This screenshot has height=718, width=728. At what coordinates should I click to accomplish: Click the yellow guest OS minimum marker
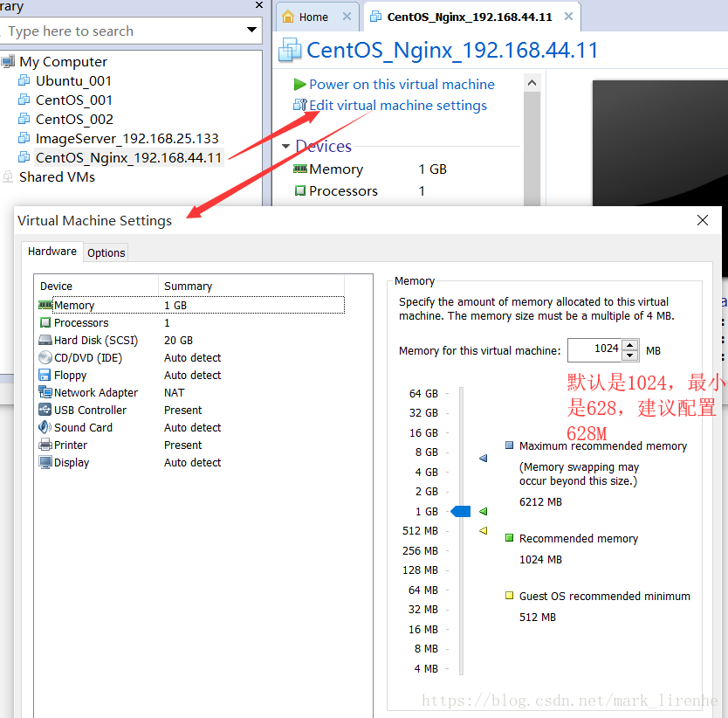pos(484,530)
